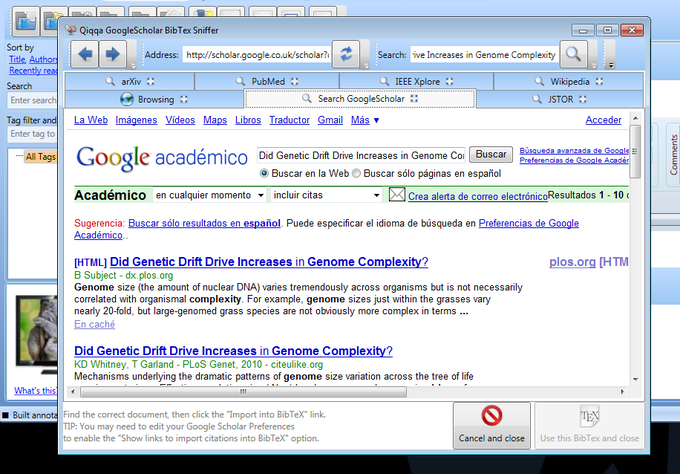This screenshot has width=680, height=474.
Task: Click vertical scrollbar down arrow
Action: click(635, 379)
